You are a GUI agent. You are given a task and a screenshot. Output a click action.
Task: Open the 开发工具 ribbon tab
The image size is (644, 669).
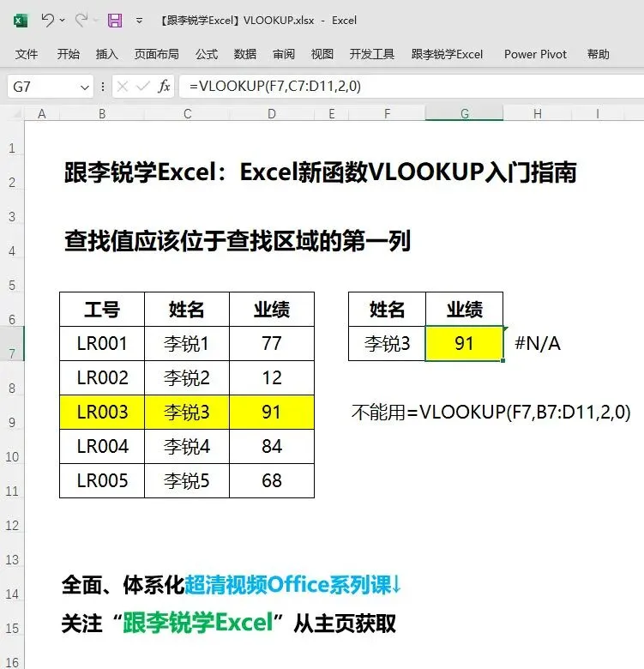[372, 54]
